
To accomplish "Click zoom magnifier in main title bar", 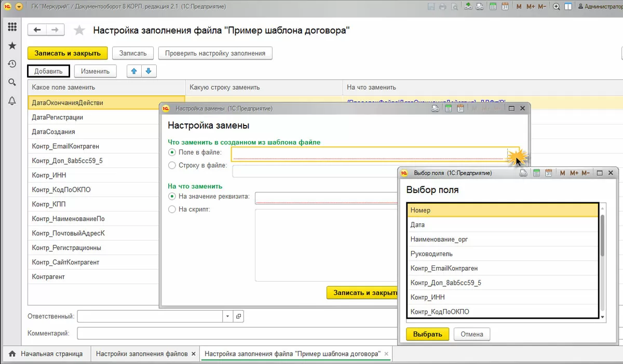I will point(557,7).
